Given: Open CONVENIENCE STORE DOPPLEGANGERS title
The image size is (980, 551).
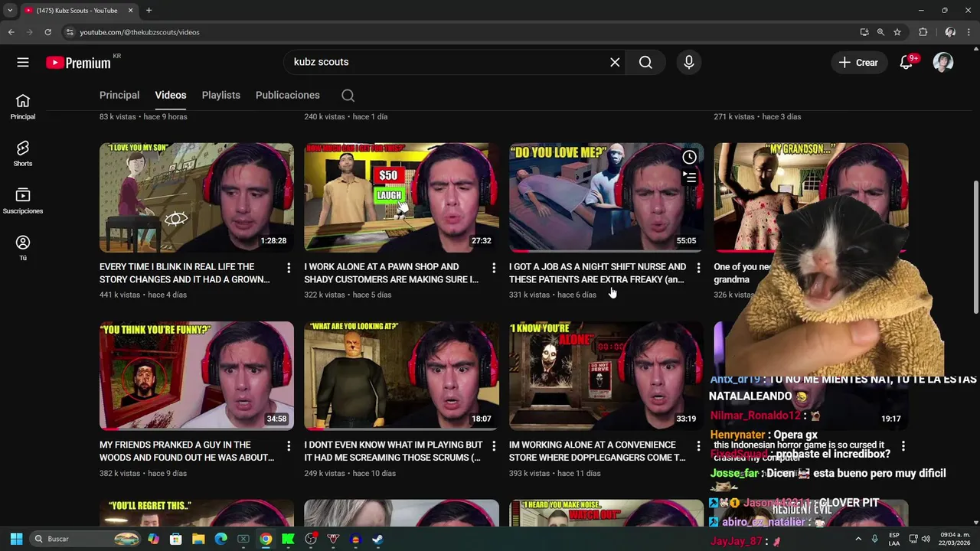Looking at the screenshot, I should [597, 451].
